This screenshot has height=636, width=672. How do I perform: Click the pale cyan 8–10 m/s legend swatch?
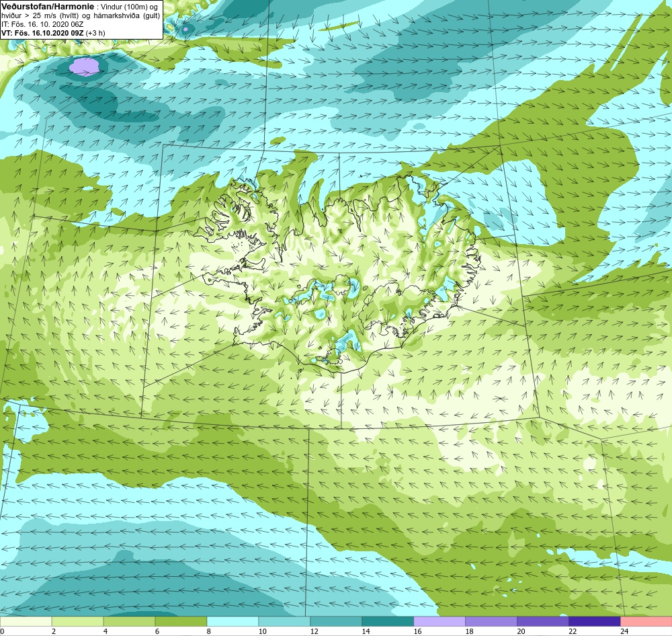[233, 621]
